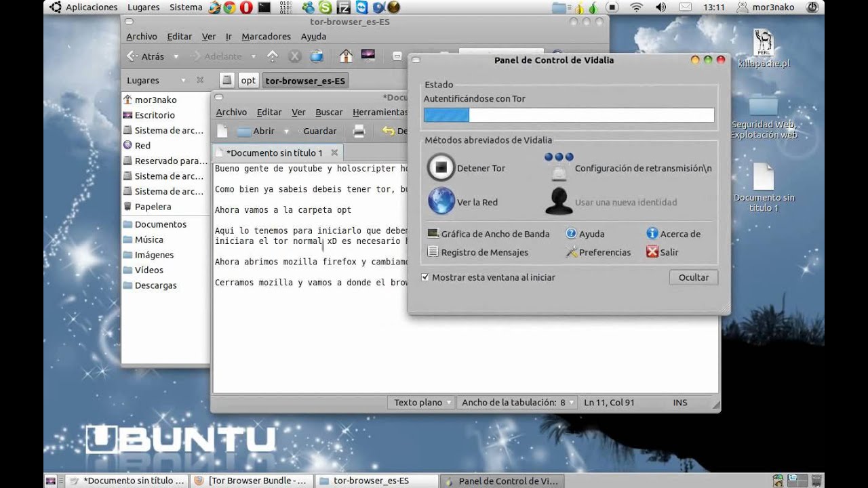Open the Sistema panel menu

pyautogui.click(x=186, y=7)
